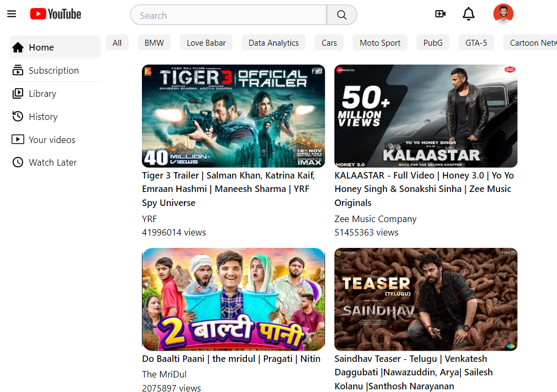Open the notifications bell

[x=468, y=14]
